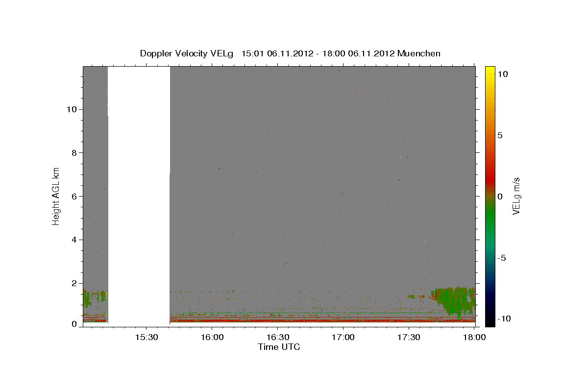This screenshot has width=588, height=392.
Task: Click the 15:30 time tick label
Action: point(146,338)
